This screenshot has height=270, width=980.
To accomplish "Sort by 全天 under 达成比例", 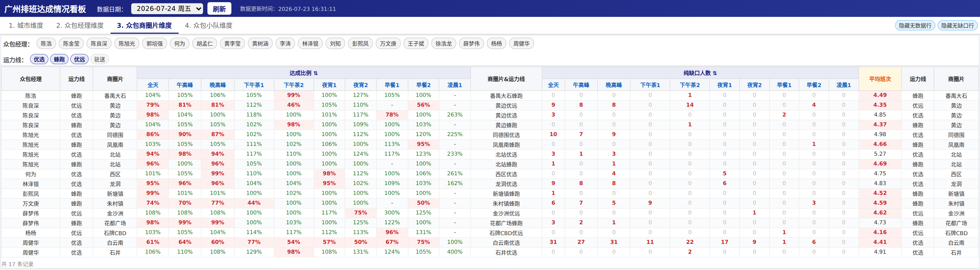I will pos(153,85).
